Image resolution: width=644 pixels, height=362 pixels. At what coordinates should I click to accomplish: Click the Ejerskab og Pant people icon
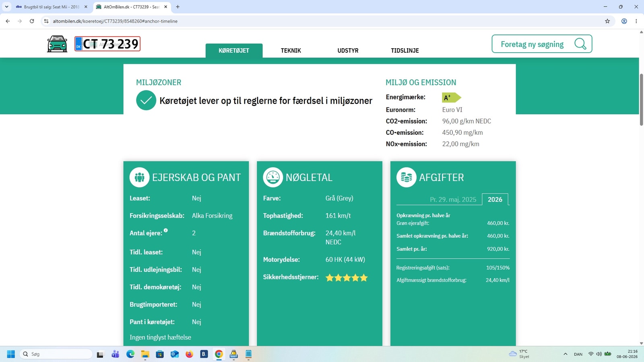tap(140, 177)
